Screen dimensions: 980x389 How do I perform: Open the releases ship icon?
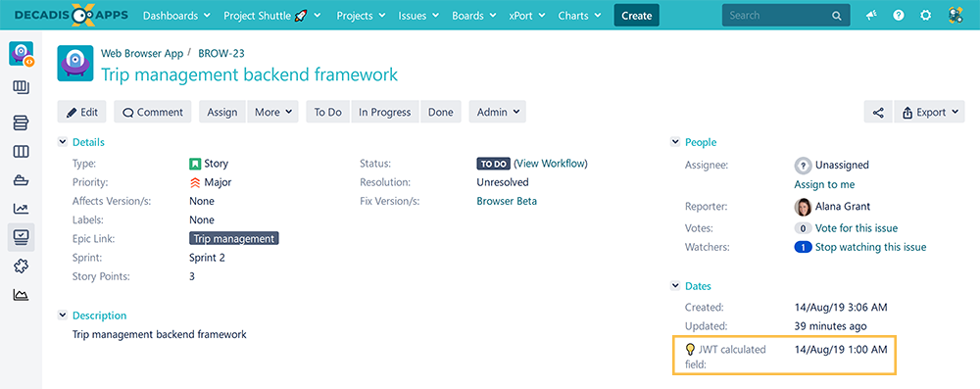coord(22,180)
